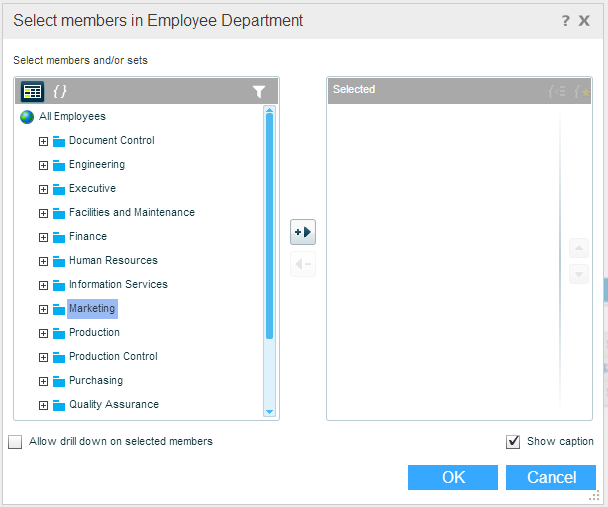Select the Purchasing member
608x507 pixels.
[96, 381]
